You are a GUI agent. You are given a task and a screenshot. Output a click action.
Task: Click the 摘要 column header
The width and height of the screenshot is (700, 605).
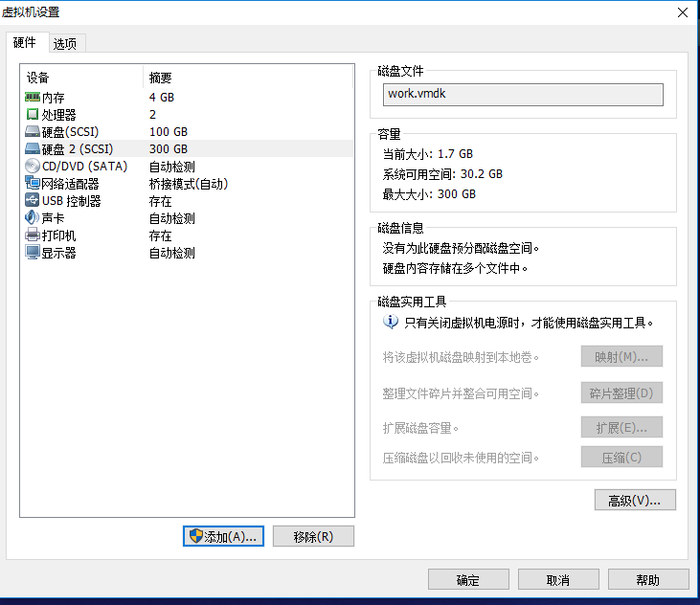pos(160,78)
